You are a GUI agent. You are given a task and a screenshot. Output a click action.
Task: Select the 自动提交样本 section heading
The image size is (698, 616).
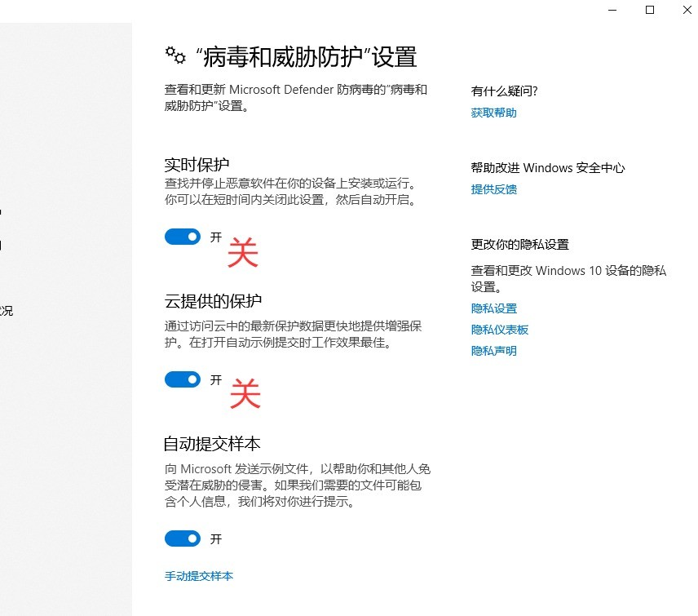(x=212, y=444)
